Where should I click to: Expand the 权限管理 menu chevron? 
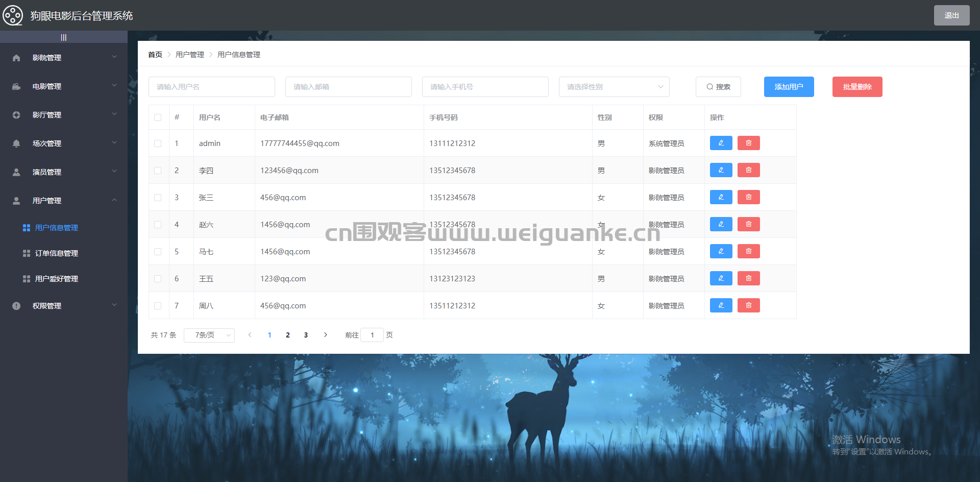pos(114,305)
